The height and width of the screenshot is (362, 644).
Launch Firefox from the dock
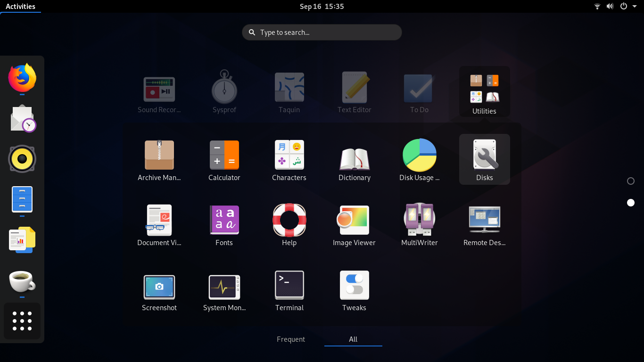[22, 79]
